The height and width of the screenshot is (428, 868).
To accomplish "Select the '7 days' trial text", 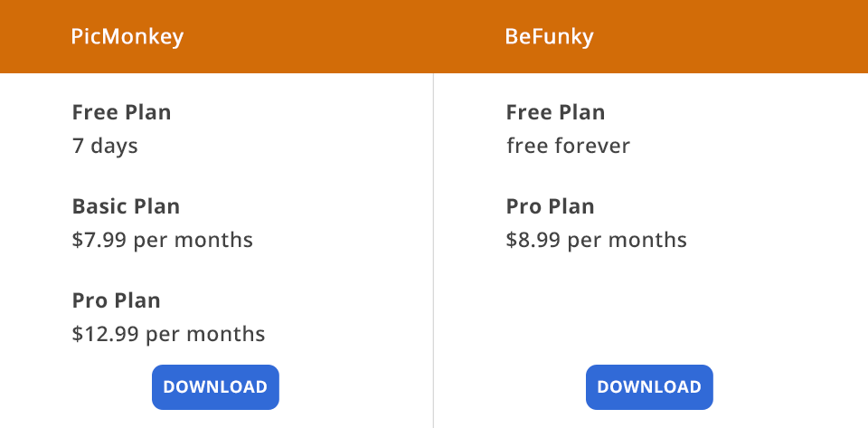I will (105, 146).
